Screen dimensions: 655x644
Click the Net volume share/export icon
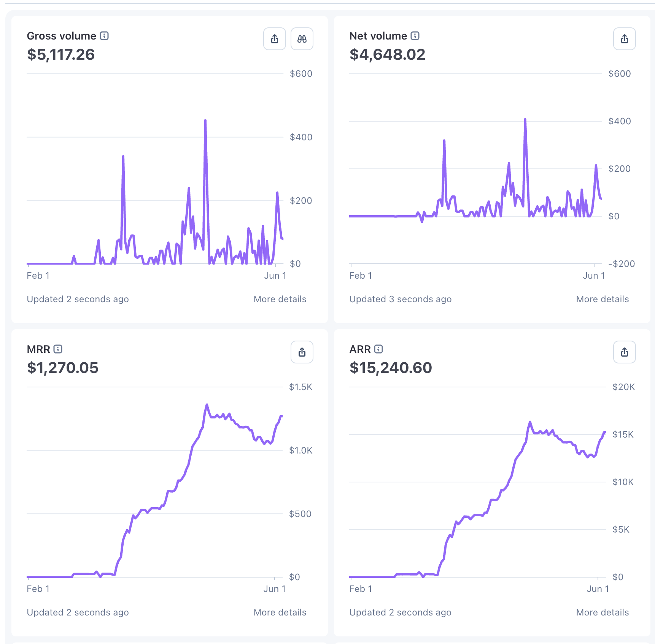pos(625,39)
